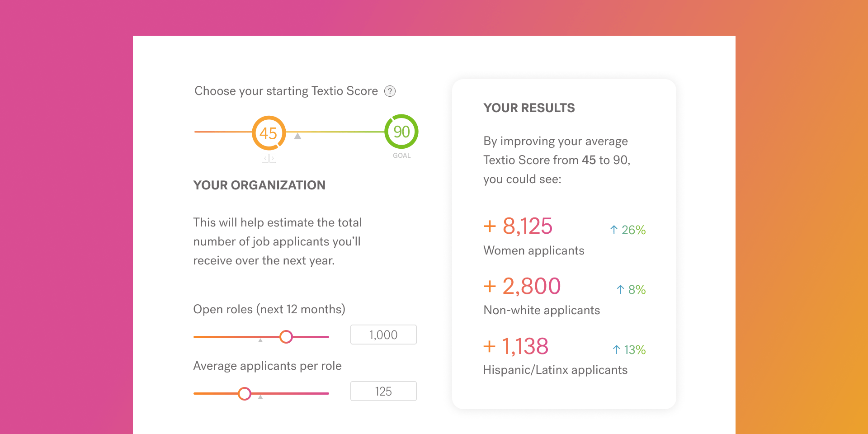Select the green 90 GOAL circle
The width and height of the screenshot is (868, 434).
pos(401,132)
